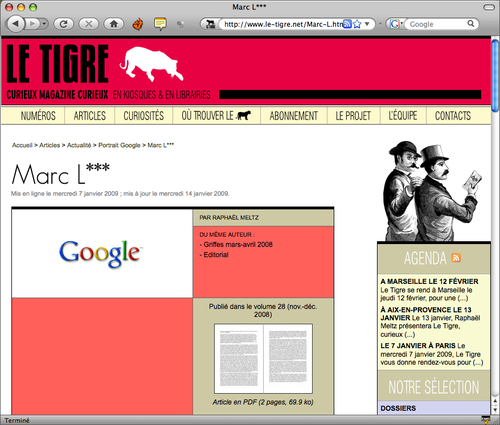This screenshot has height=425, width=500.
Task: Click the small gray link toolbar icon
Action: pyautogui.click(x=180, y=24)
